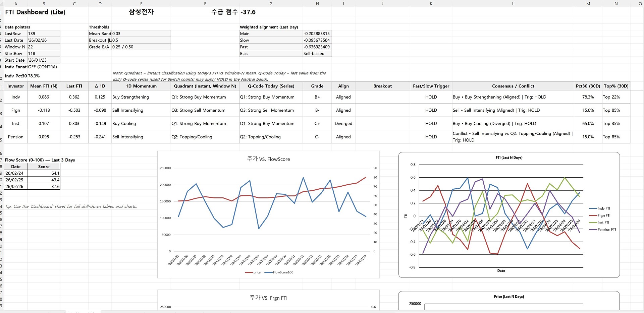This screenshot has height=313, width=644.
Task: Select the 'Indv' investor row label
Action: pyautogui.click(x=16, y=97)
